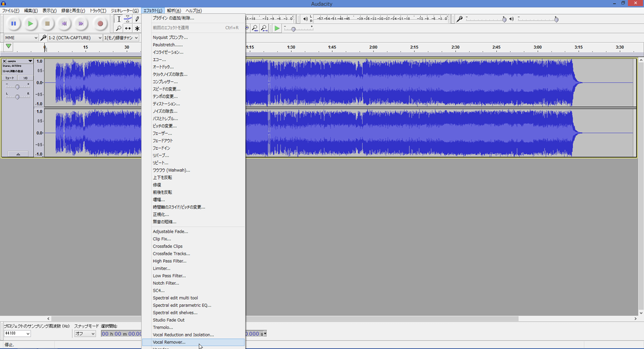
Task: Open the project sample rate 44100 dropdown
Action: [x=17, y=334]
